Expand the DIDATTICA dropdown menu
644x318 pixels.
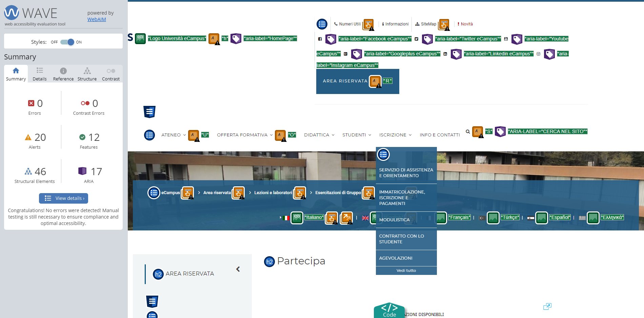click(319, 135)
